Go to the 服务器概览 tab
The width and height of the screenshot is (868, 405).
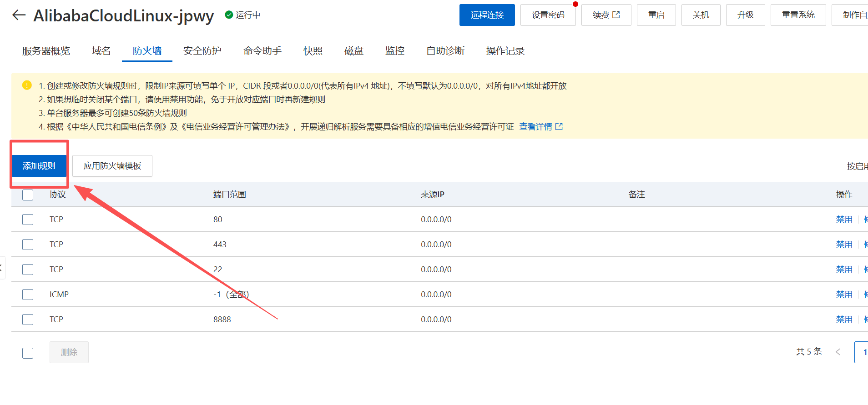click(46, 51)
